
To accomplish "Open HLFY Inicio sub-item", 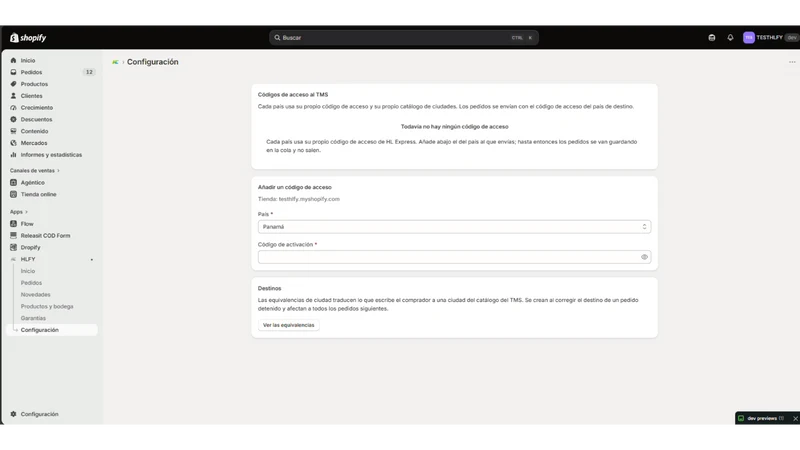I will 28,271.
